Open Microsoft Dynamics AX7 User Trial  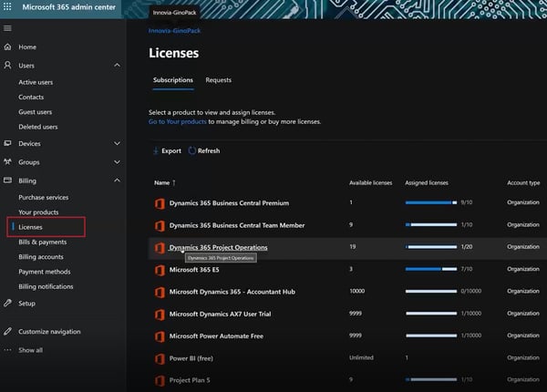pos(220,314)
